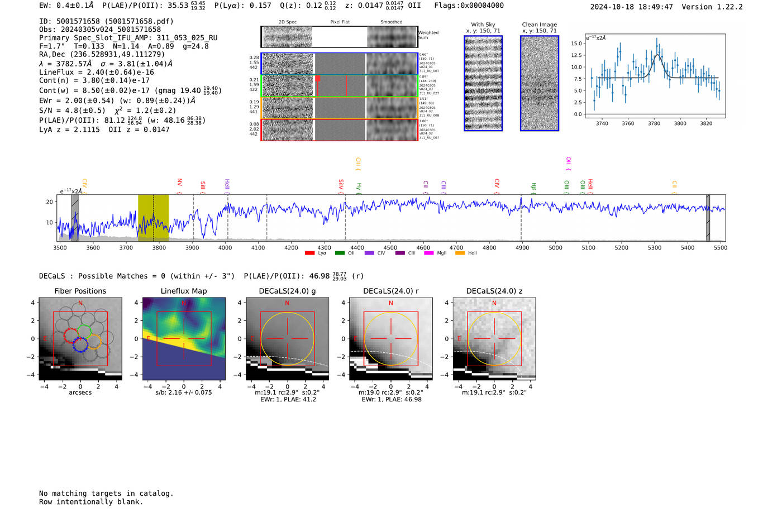Click the red NV line marker
Image resolution: width=782 pixels, height=532 pixels.
pos(180,185)
